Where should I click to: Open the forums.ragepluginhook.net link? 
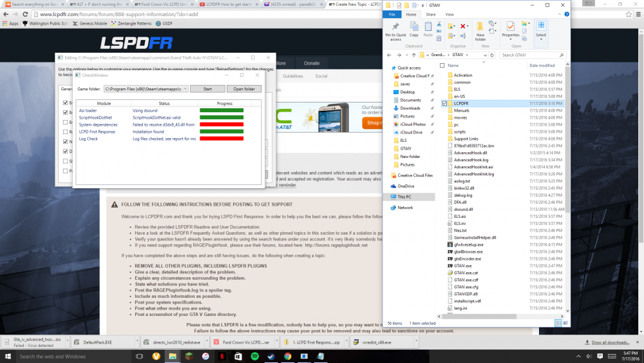click(x=336, y=245)
